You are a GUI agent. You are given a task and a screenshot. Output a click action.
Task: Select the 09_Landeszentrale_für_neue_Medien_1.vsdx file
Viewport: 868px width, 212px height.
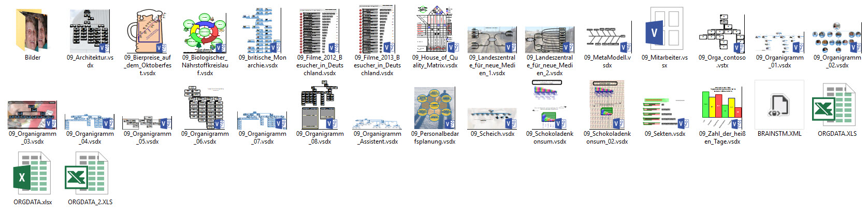[492, 40]
